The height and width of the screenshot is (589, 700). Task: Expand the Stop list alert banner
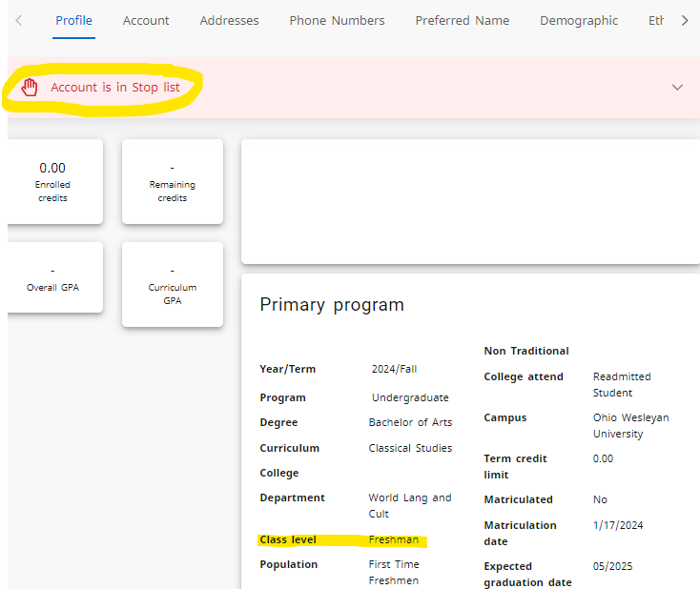(677, 88)
